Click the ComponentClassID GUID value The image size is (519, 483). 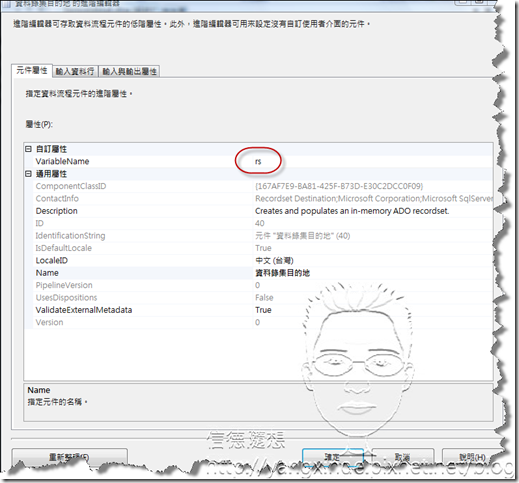click(339, 186)
